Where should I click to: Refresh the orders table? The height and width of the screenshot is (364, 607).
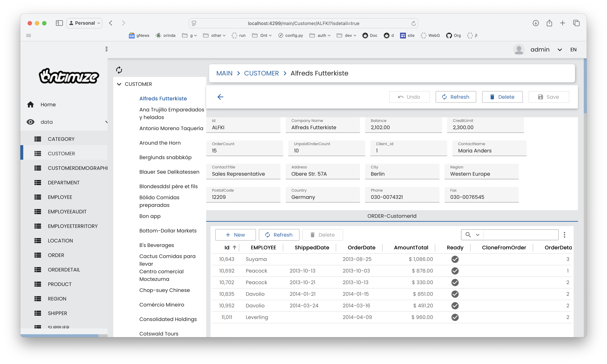pos(279,235)
